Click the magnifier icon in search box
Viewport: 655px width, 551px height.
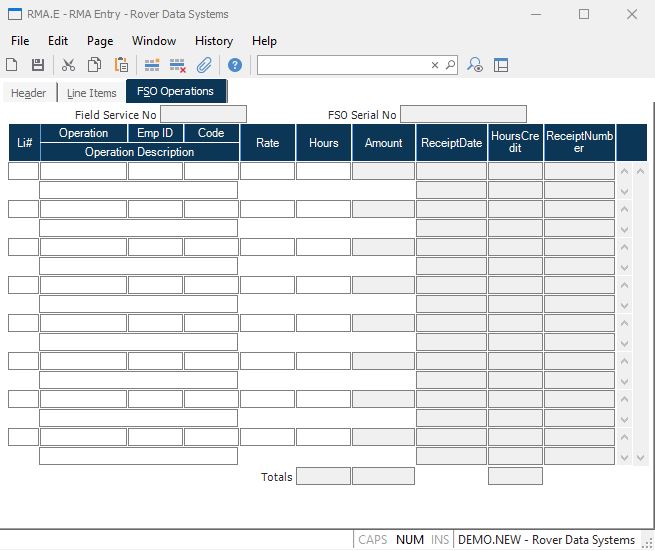pos(450,65)
